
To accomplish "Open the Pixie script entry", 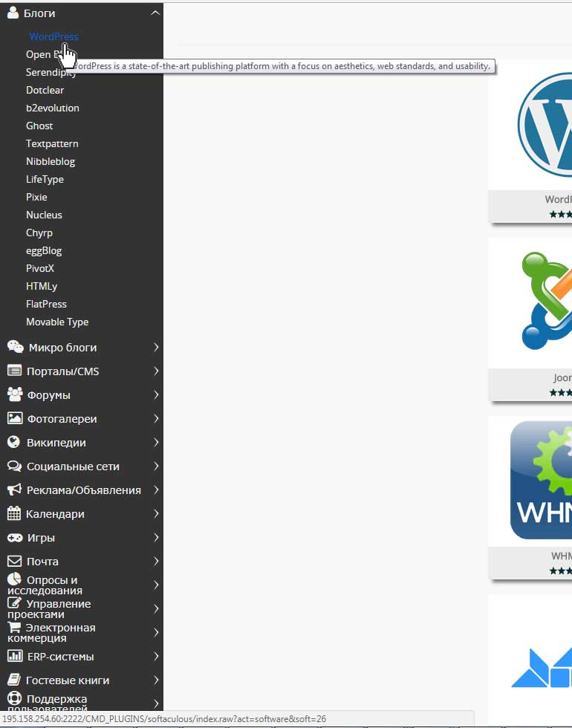I will pyautogui.click(x=36, y=197).
